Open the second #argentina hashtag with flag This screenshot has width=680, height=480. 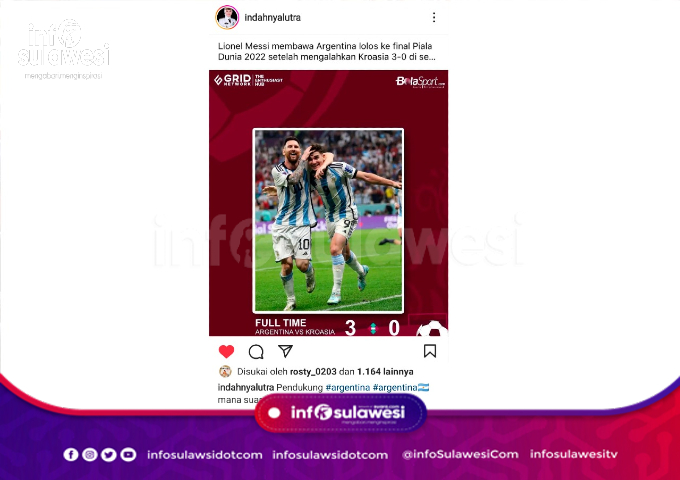(x=401, y=387)
